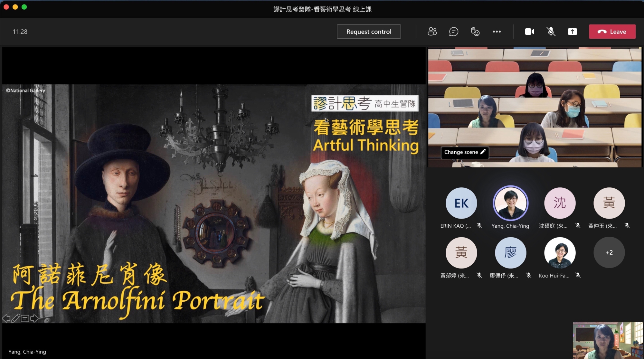
Task: Click muted mic icon beside 黃仲玉
Action: (627, 226)
